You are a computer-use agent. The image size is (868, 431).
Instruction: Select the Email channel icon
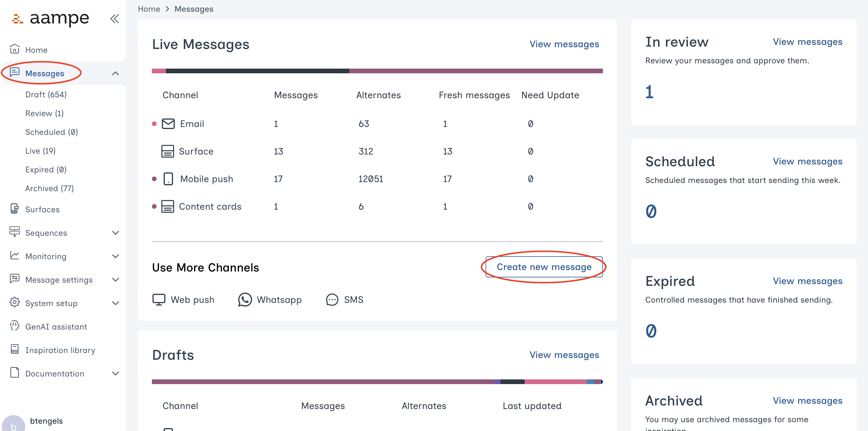pyautogui.click(x=167, y=123)
